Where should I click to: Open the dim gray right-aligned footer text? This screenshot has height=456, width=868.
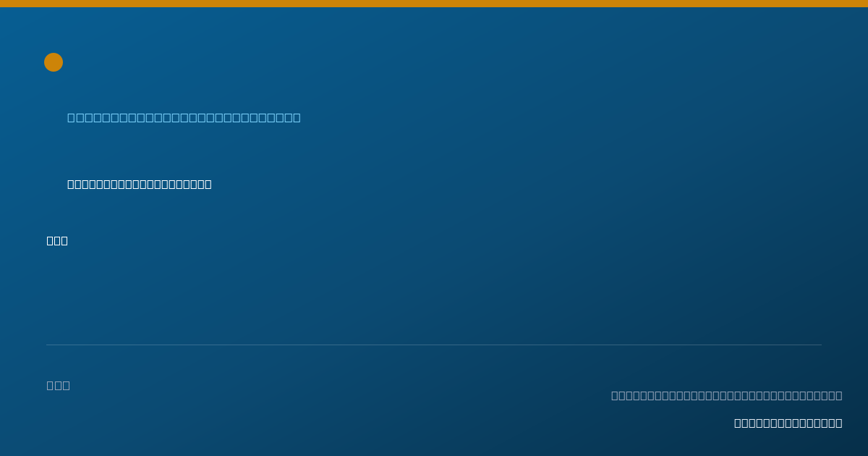(726, 395)
